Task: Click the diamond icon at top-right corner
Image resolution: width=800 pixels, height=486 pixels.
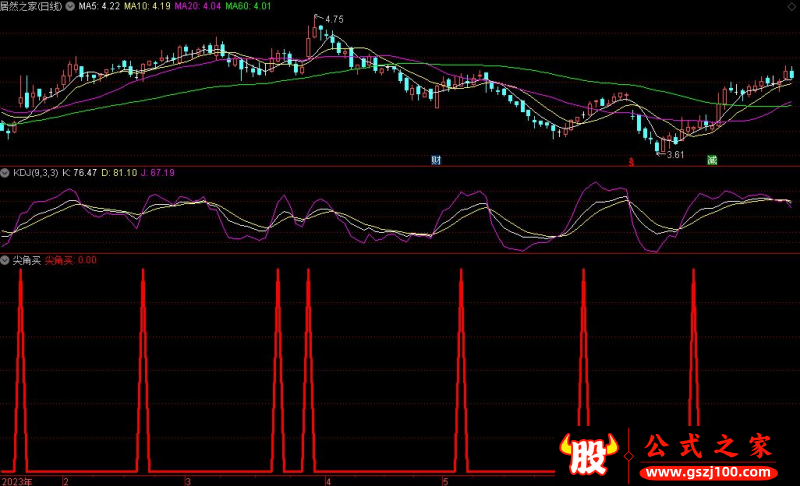Action: [791, 7]
